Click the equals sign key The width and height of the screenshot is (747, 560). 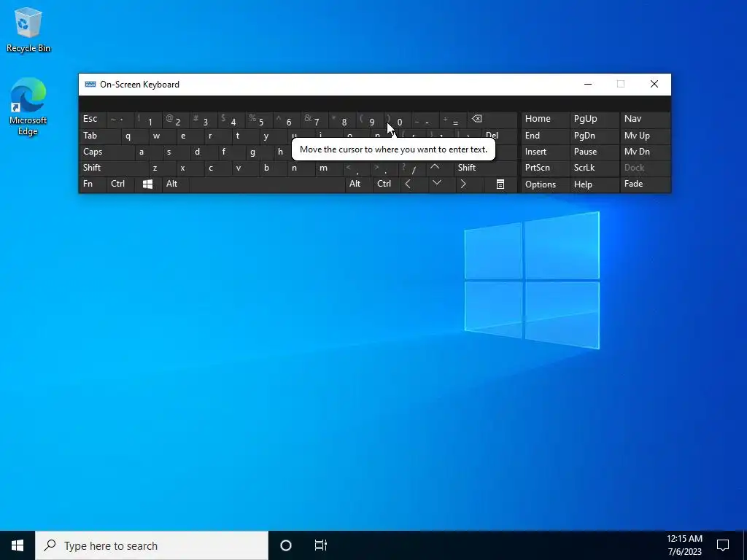(453, 120)
